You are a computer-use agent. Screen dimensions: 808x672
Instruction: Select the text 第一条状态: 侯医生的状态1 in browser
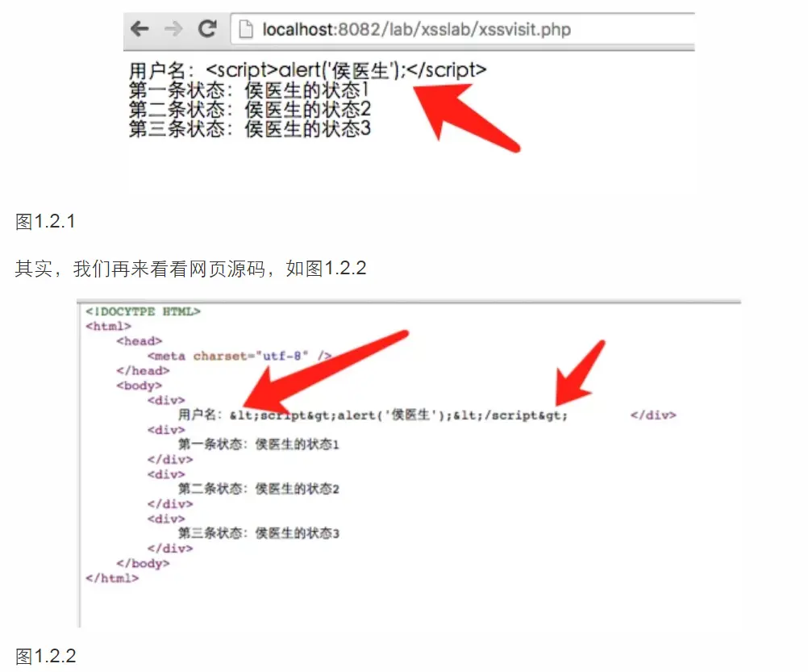tap(249, 90)
